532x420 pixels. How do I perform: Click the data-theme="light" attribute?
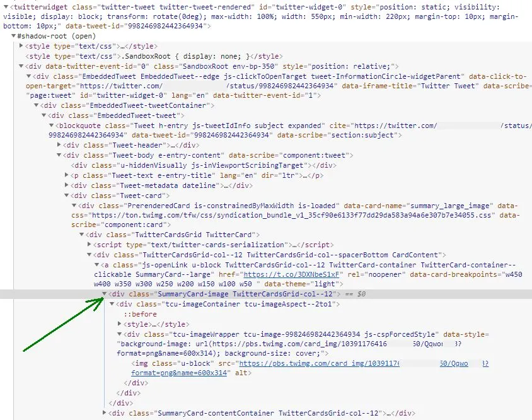pyautogui.click(x=301, y=284)
